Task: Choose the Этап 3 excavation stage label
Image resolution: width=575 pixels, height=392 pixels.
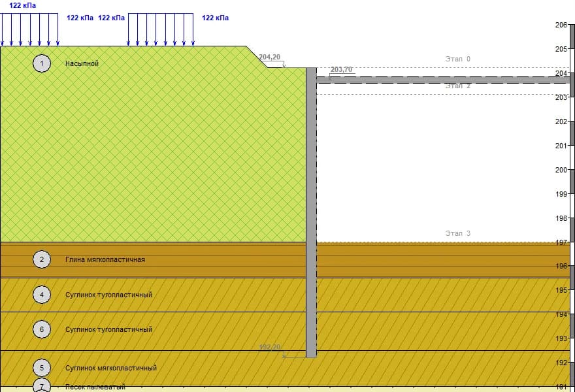Action: pyautogui.click(x=457, y=233)
